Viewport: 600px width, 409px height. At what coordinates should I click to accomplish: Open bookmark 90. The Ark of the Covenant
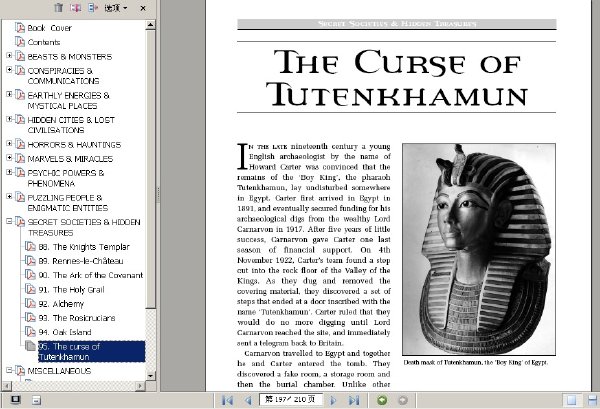pyautogui.click(x=91, y=275)
